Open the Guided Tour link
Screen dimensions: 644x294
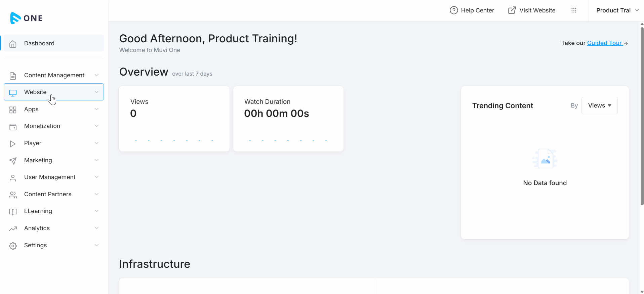pos(604,43)
